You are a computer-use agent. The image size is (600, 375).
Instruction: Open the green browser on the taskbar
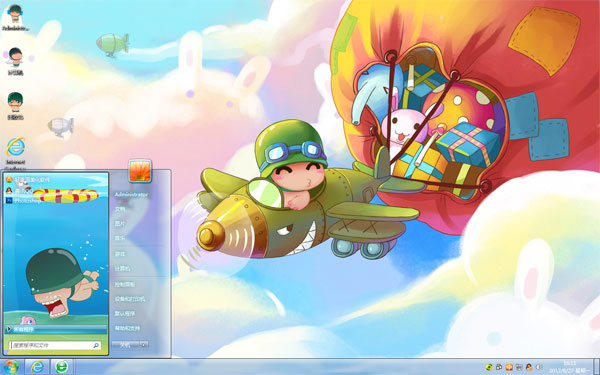(62, 367)
